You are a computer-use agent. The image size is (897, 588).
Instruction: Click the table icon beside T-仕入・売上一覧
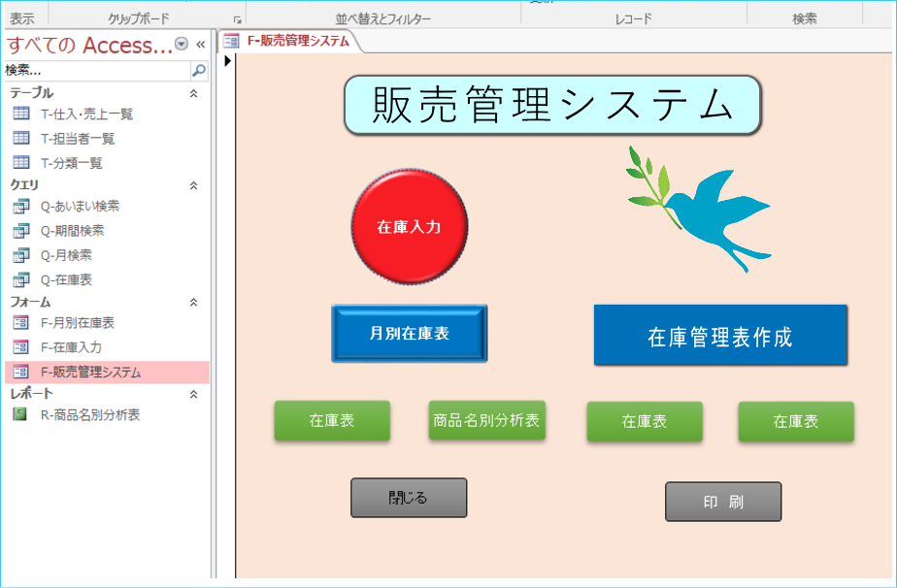tap(21, 114)
